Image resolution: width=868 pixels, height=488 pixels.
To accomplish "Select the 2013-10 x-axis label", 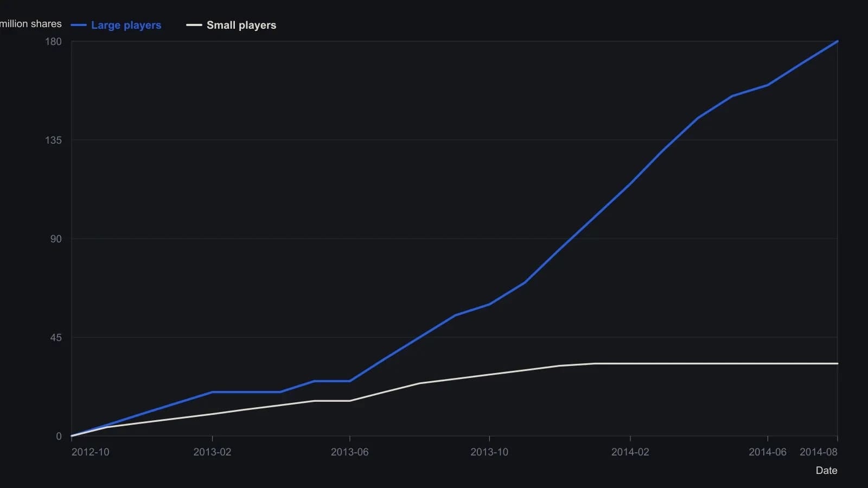I will pos(489,452).
